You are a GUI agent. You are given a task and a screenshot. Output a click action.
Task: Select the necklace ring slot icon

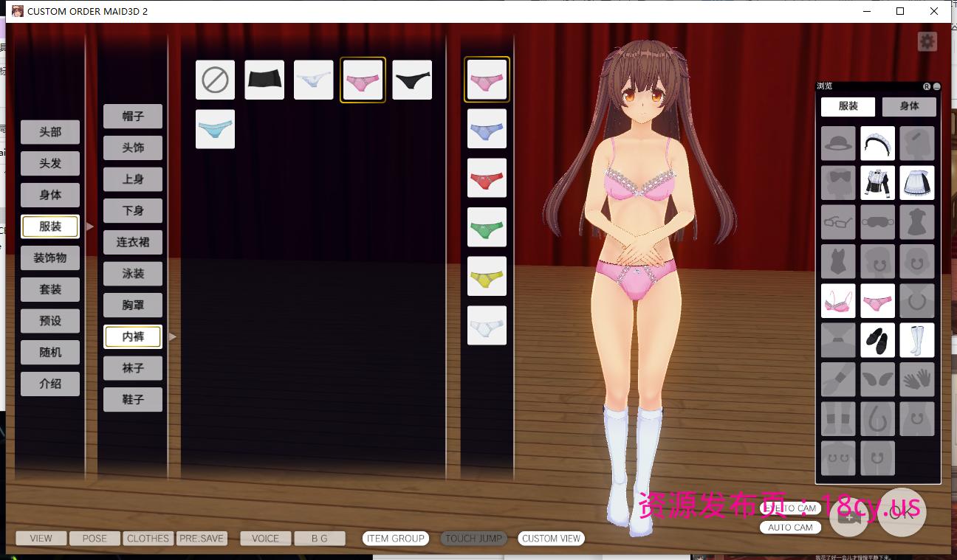[x=916, y=301]
